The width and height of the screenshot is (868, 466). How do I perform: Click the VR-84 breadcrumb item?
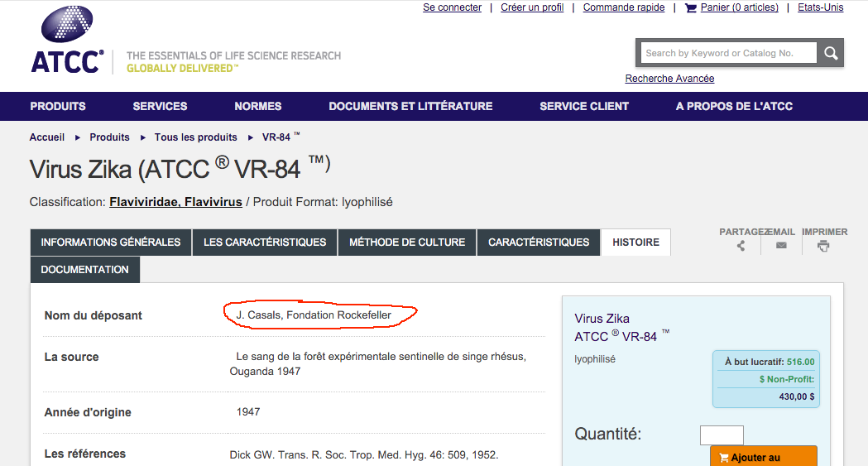[x=281, y=137]
